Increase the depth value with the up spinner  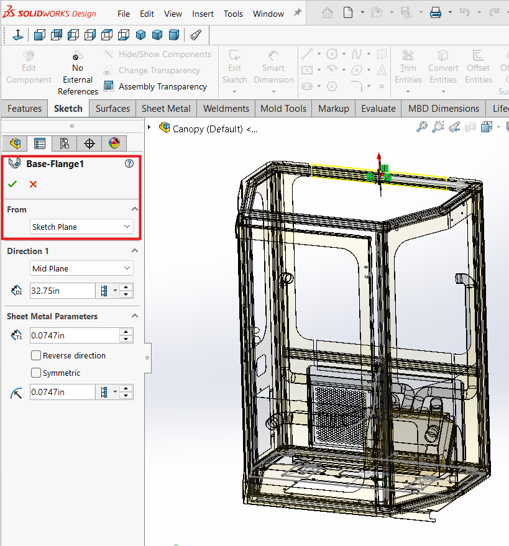[126, 287]
